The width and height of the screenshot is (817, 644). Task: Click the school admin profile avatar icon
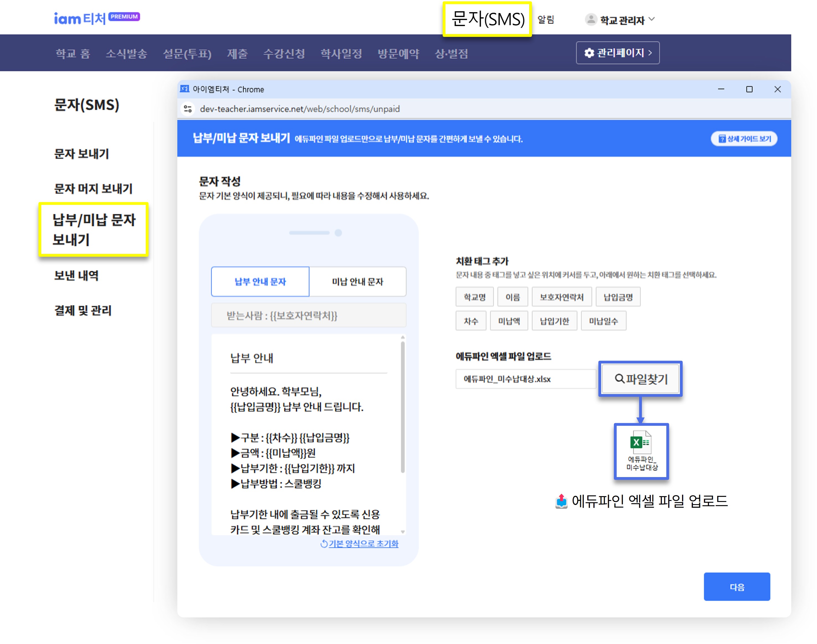590,20
